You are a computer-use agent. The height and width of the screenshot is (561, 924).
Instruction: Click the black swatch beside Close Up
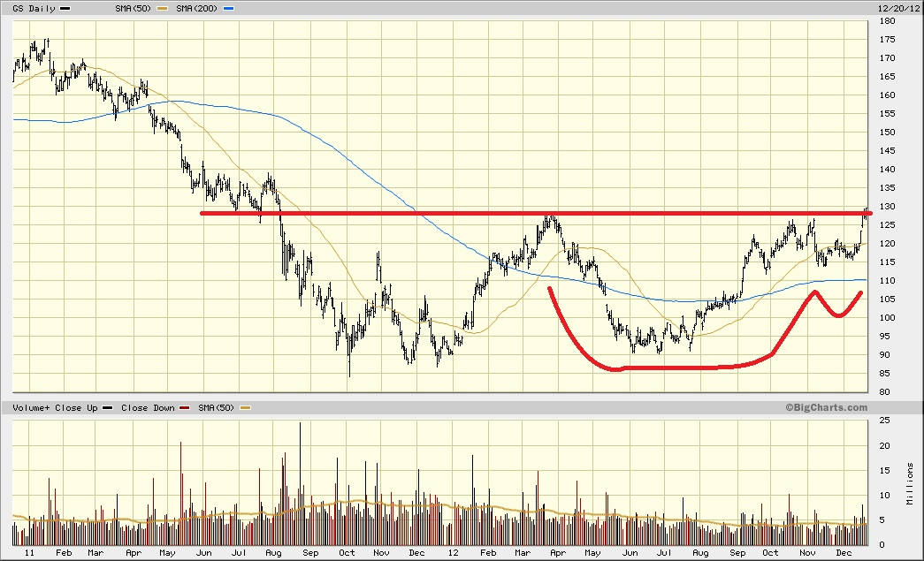tap(107, 408)
